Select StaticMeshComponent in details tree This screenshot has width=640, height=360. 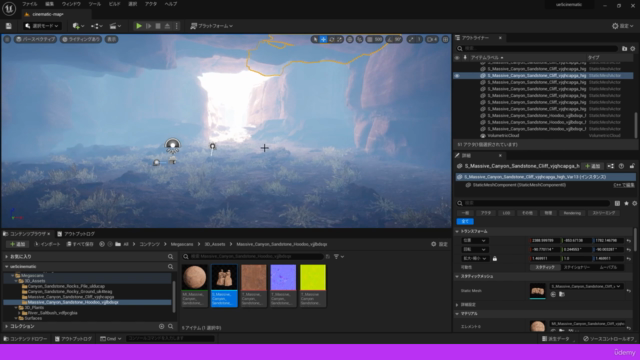[x=519, y=185]
